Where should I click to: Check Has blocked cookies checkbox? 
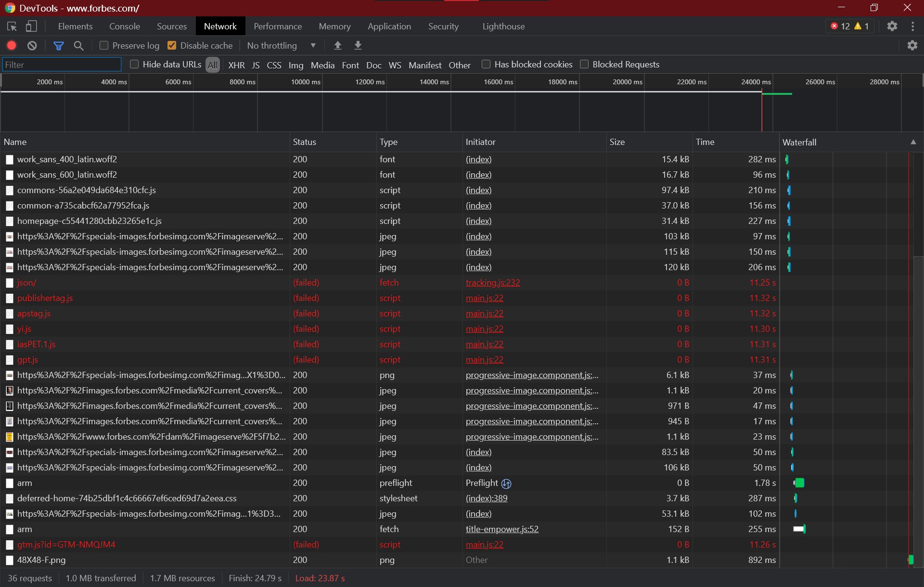point(486,64)
